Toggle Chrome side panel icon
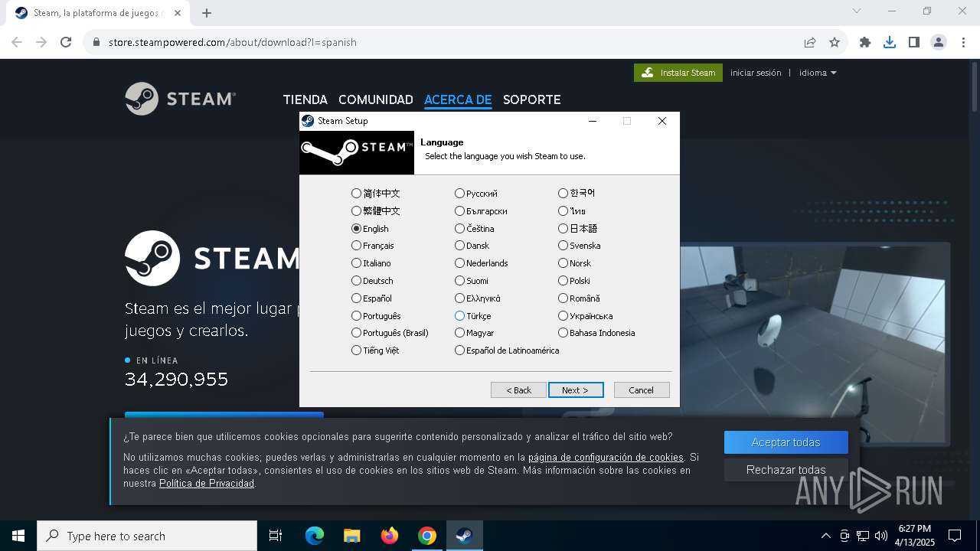This screenshot has height=551, width=980. (x=914, y=42)
